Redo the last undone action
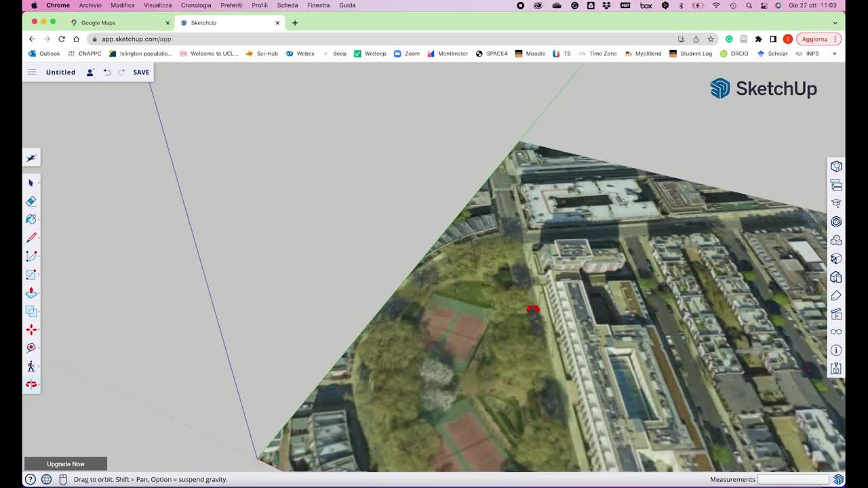868x488 pixels. [x=121, y=73]
